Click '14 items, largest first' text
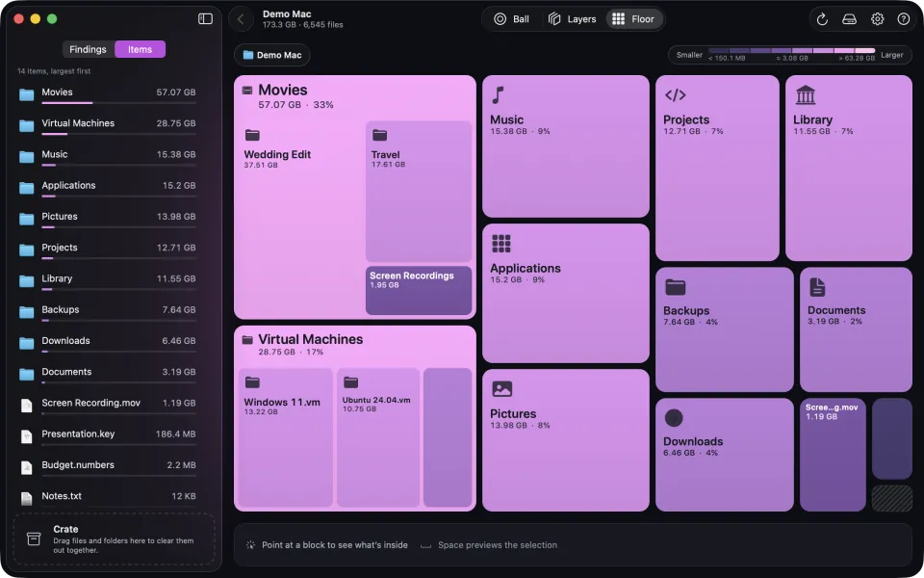The image size is (924, 578). (54, 70)
